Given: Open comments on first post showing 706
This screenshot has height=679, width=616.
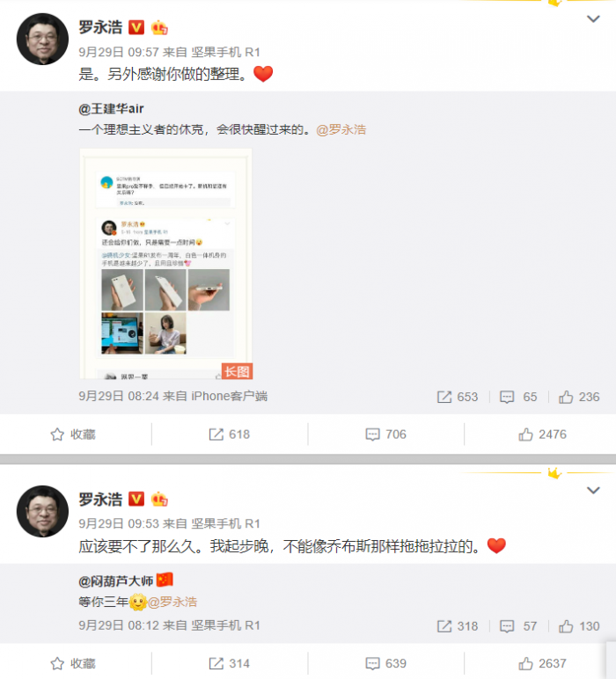Looking at the screenshot, I should point(385,434).
